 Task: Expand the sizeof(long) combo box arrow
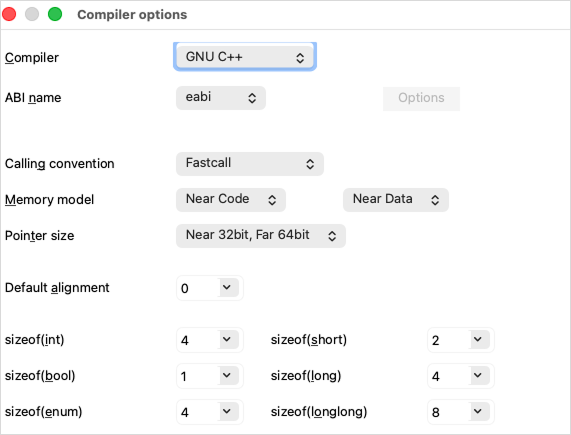point(479,376)
